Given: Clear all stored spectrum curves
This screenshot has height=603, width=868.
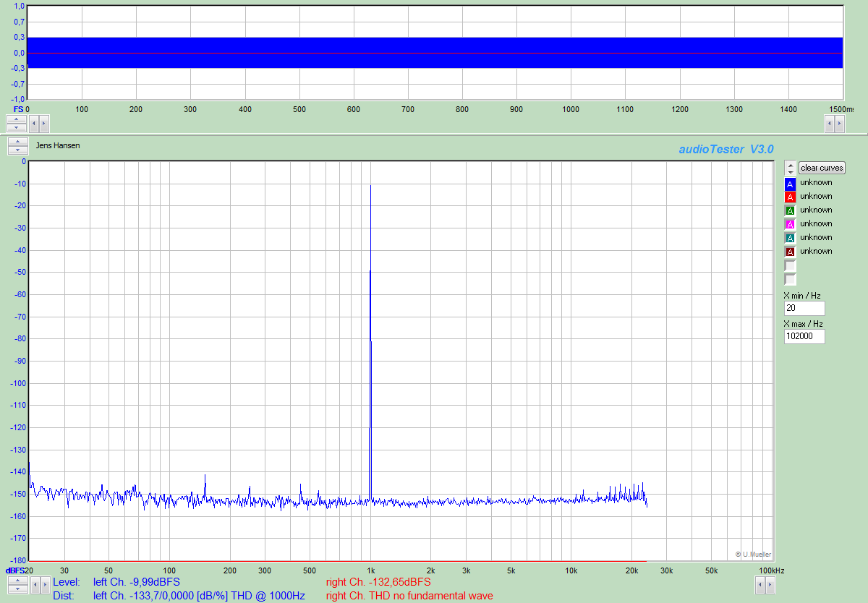Looking at the screenshot, I should pos(822,168).
